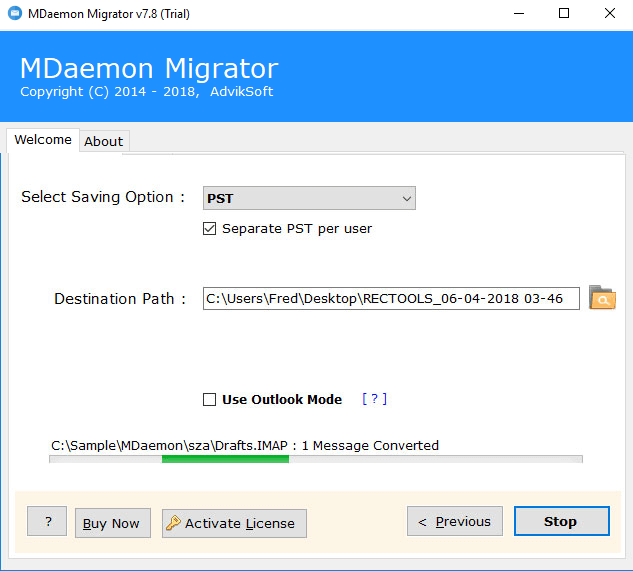
Task: Close the MDaemon Migrator window
Action: point(610,14)
